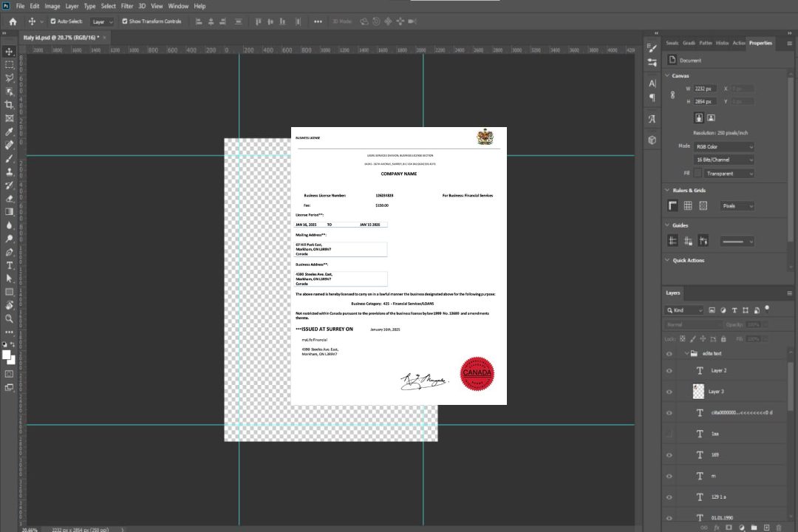Select the Lasso tool
Screen dimensions: 798x532
(9, 78)
